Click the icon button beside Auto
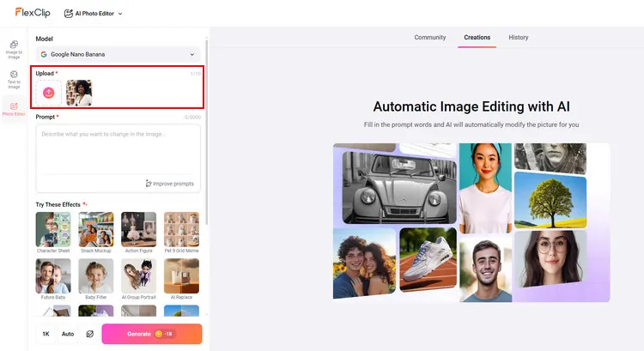The height and width of the screenshot is (351, 644). pos(89,334)
